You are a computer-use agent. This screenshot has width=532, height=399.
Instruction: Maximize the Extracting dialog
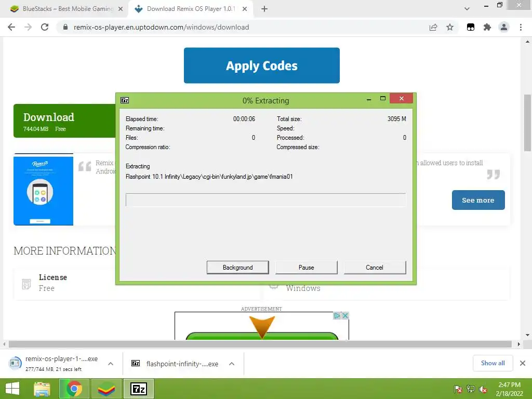pos(383,99)
